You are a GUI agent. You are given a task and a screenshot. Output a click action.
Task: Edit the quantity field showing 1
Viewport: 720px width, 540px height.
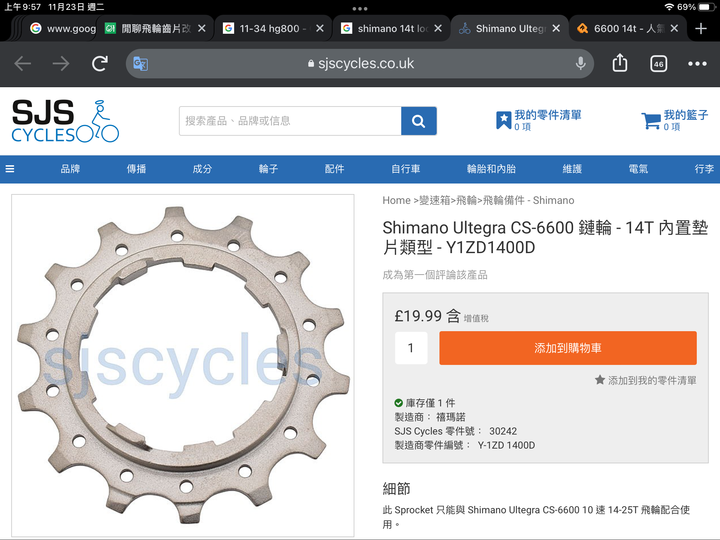pyautogui.click(x=411, y=348)
